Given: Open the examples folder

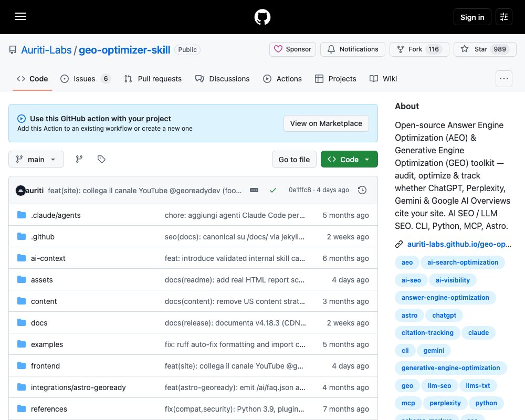Looking at the screenshot, I should [47, 344].
